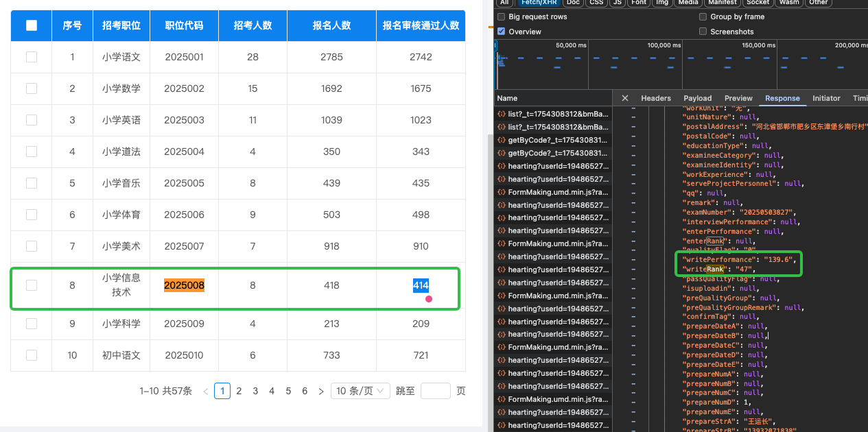
Task: Go to the next page arrow
Action: (x=321, y=391)
